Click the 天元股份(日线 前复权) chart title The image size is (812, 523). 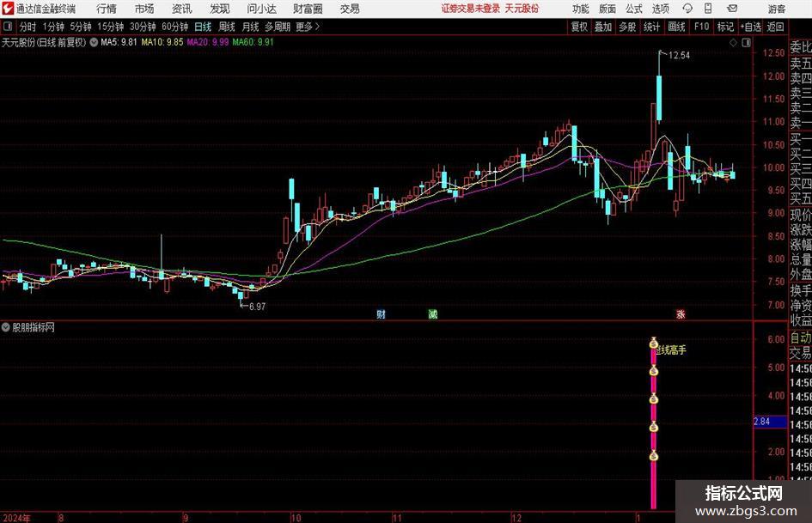(x=44, y=42)
